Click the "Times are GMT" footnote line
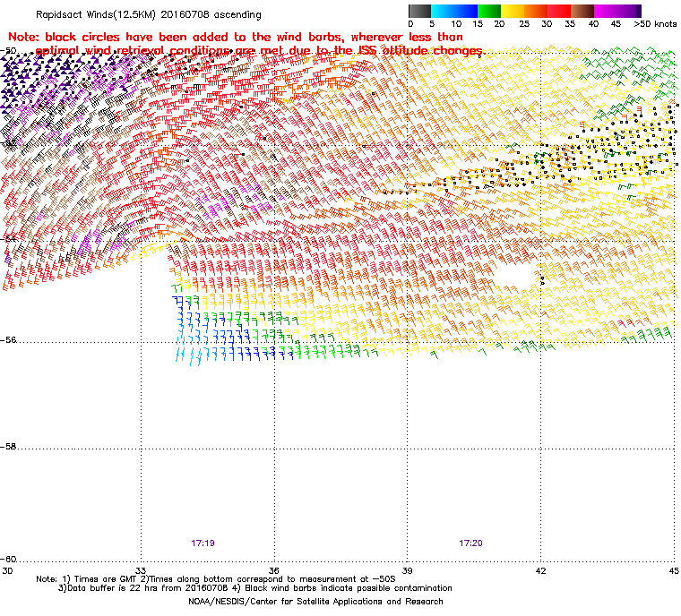Screen dimensions: 681x616 (x=216, y=579)
